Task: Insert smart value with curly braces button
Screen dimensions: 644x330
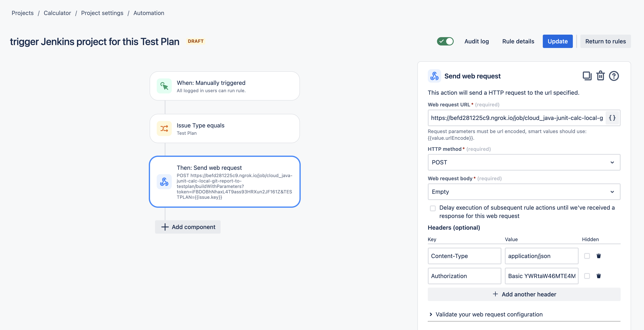Action: 612,118
